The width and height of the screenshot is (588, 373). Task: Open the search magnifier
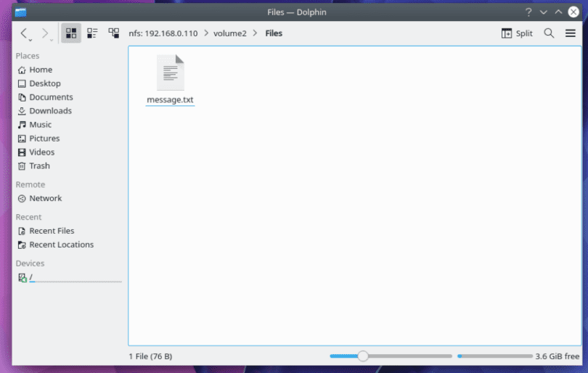(x=549, y=33)
